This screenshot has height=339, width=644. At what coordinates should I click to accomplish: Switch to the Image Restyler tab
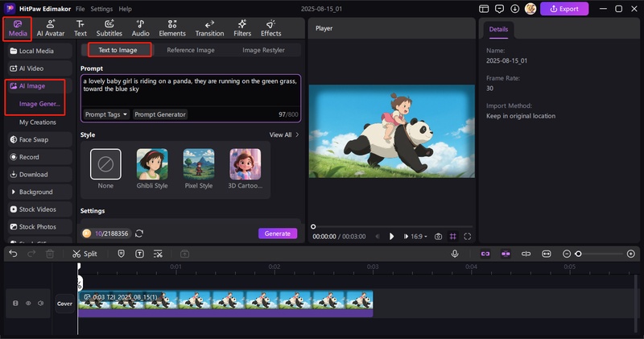click(263, 50)
